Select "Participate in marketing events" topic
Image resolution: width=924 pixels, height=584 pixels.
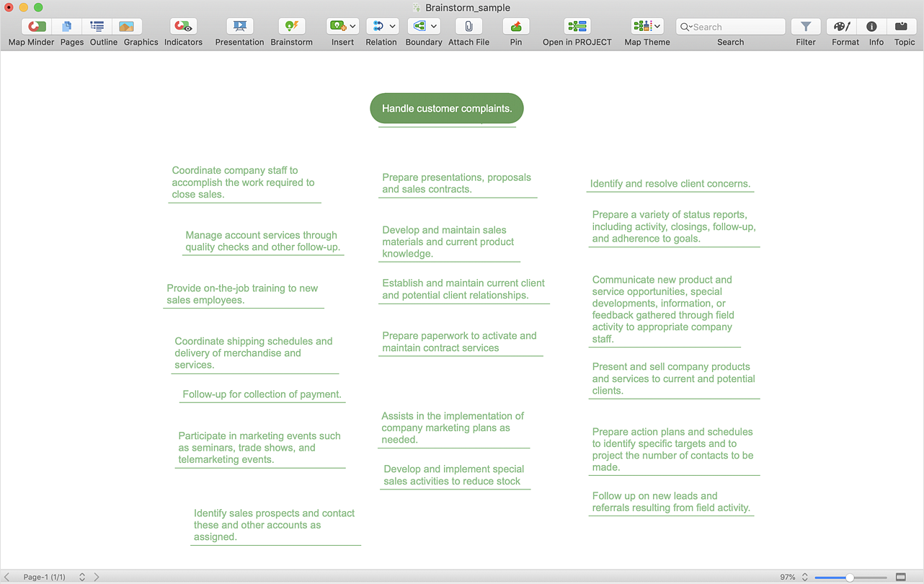coord(259,448)
